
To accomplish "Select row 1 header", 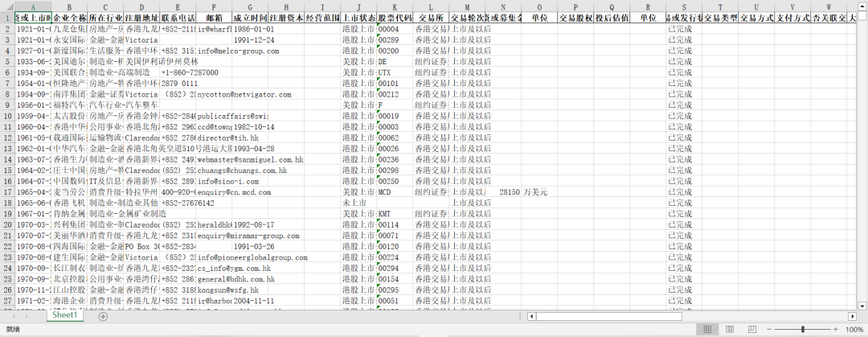I will (x=7, y=18).
